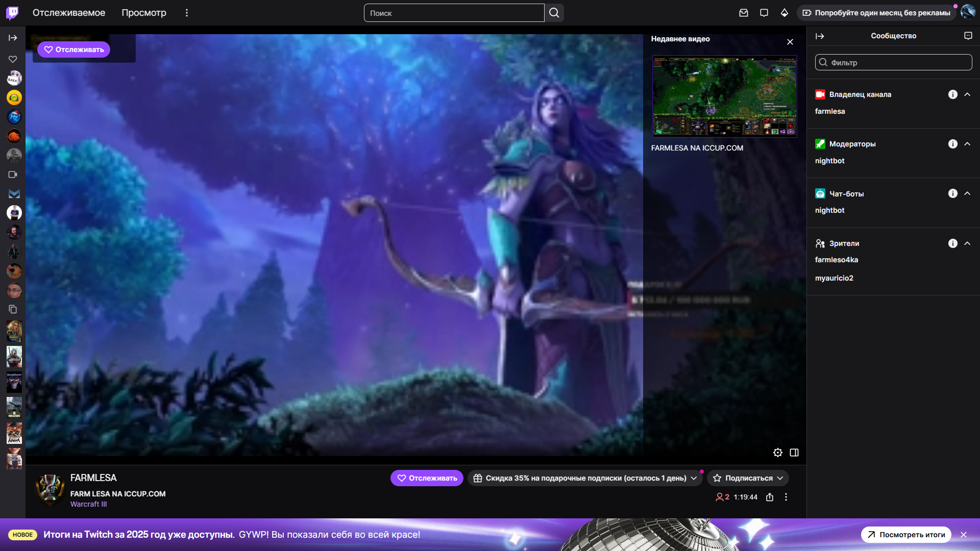Open the whispers chat bubble icon

(764, 13)
